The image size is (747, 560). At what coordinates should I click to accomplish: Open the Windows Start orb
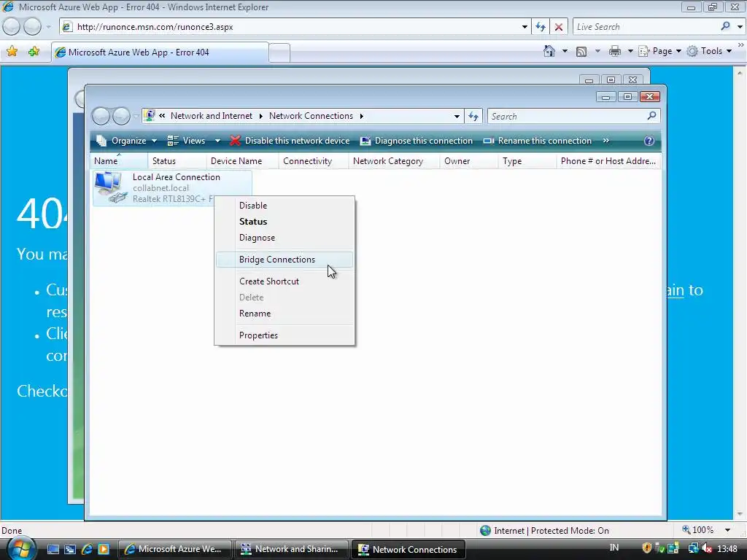coord(20,548)
